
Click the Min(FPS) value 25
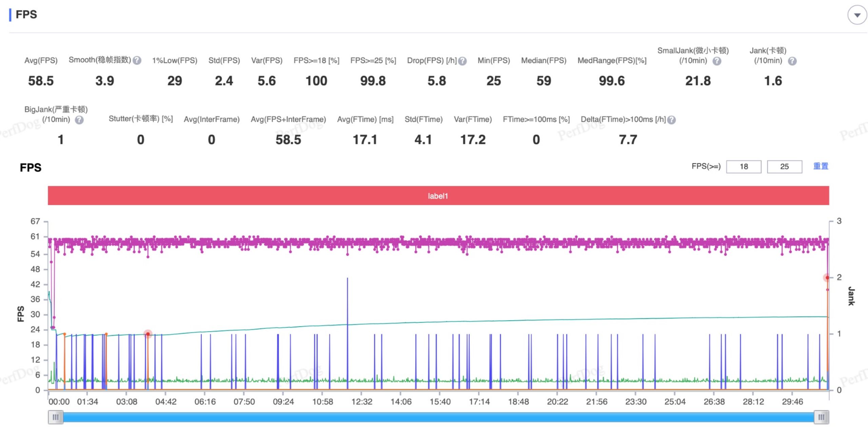(x=493, y=81)
